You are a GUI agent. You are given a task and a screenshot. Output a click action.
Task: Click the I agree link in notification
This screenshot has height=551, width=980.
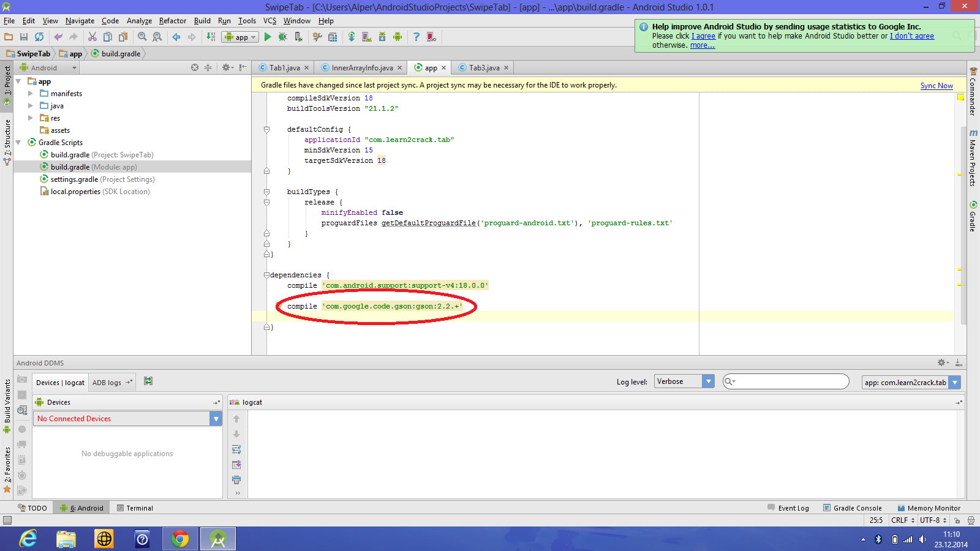pyautogui.click(x=703, y=36)
